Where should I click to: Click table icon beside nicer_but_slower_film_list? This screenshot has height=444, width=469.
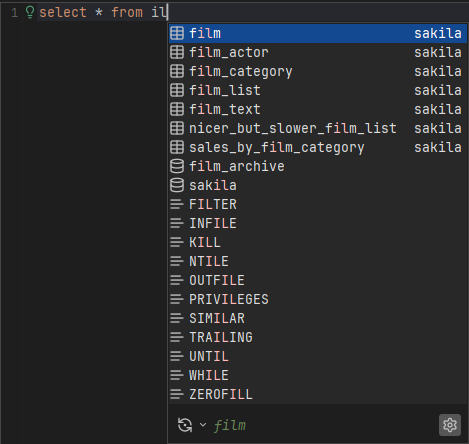177,128
